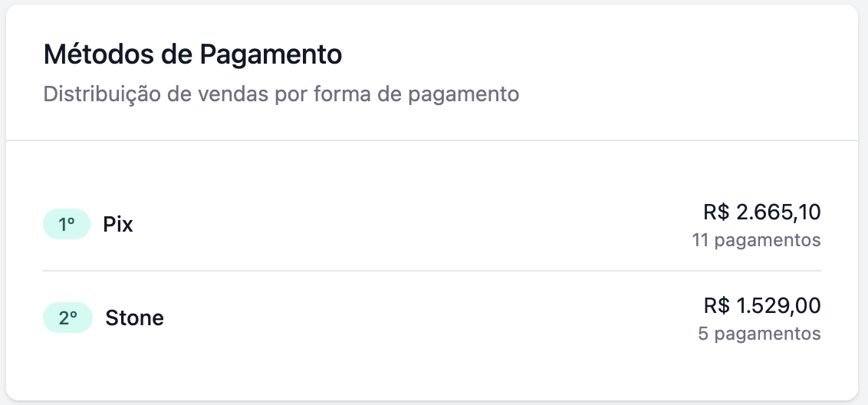Click the R$ symbol of the Pix total

[716, 212]
